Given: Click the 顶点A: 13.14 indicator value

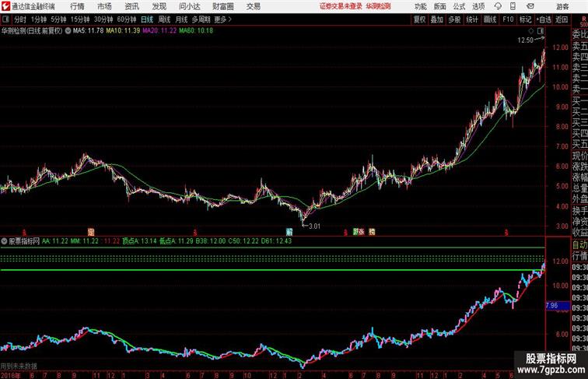Looking at the screenshot, I should [139, 241].
